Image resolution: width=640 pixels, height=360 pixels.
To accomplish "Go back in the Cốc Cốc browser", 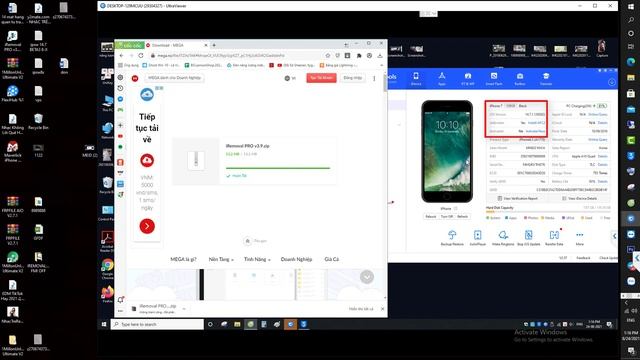I will [122, 56].
